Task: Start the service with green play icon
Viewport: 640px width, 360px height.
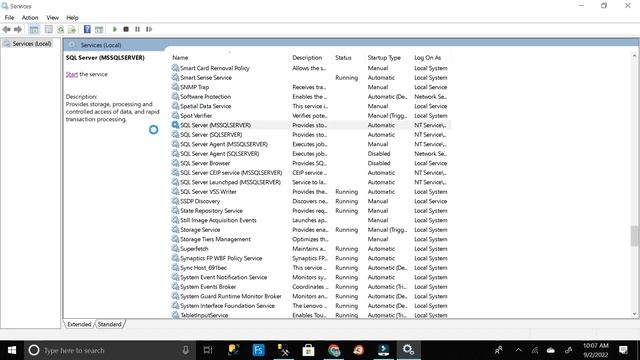Action: coord(115,29)
